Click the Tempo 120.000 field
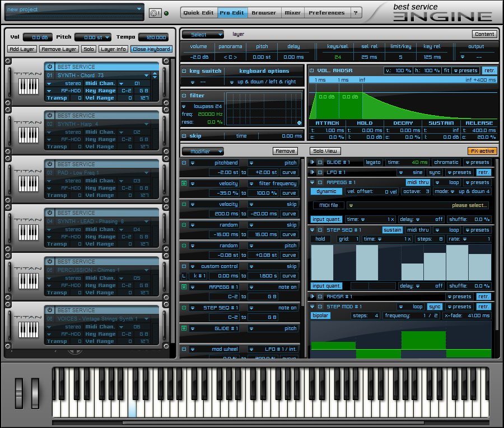Screen dimensions: 504x428 pyautogui.click(x=153, y=37)
